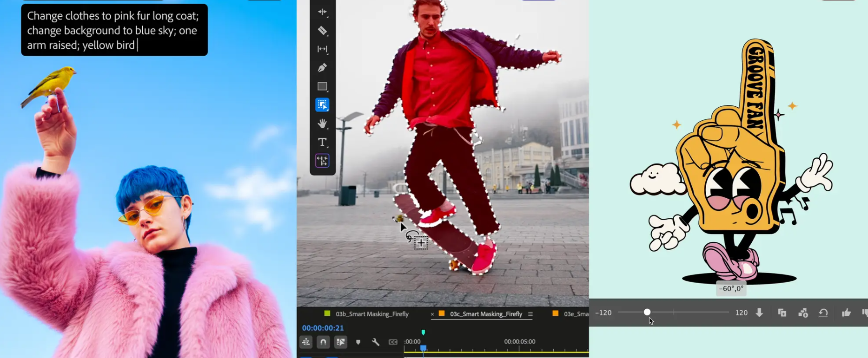Viewport: 868px width, 358px height.
Task: Pick the Rectangle shape tool
Action: 322,86
